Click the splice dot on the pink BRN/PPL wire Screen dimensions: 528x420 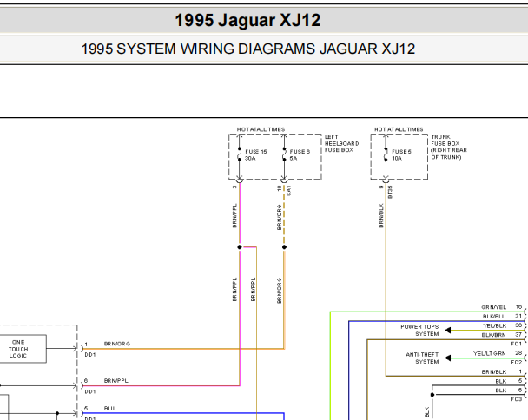(240, 247)
